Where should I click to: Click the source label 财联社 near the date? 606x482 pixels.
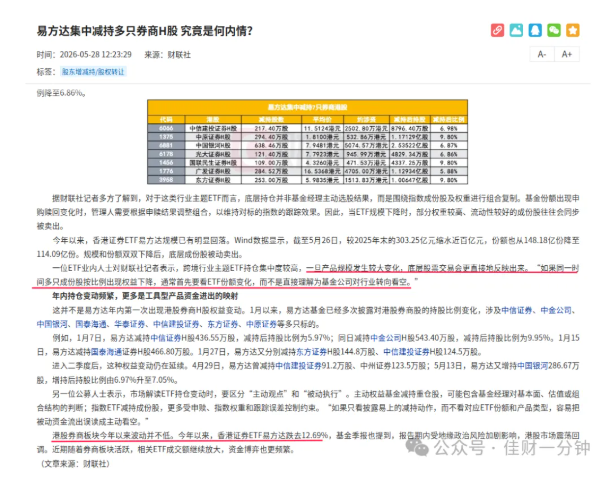pos(179,55)
